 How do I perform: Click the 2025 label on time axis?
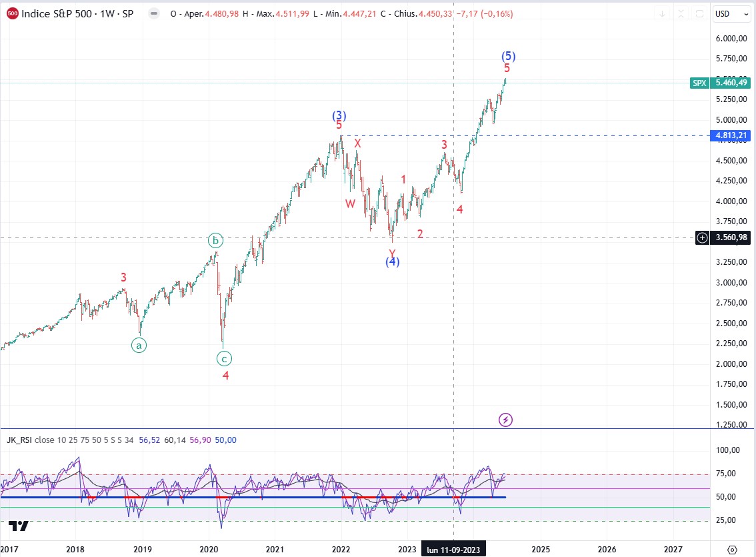point(541,549)
